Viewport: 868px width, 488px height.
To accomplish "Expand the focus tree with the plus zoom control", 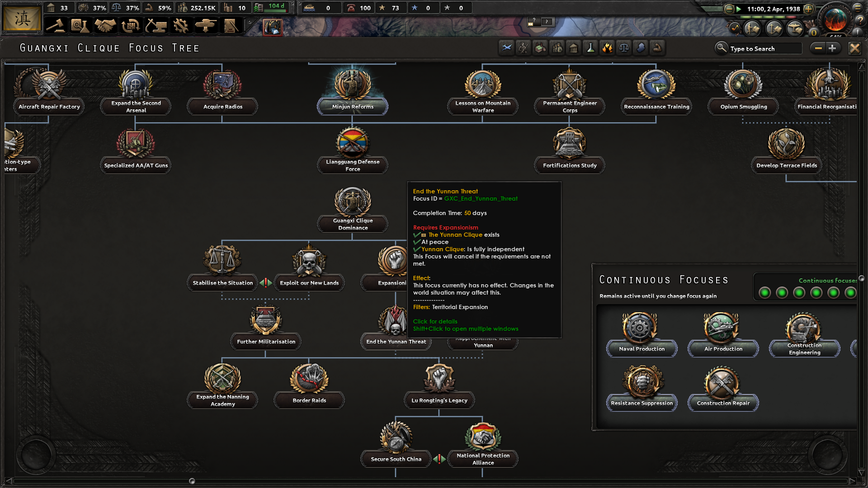I will point(833,48).
